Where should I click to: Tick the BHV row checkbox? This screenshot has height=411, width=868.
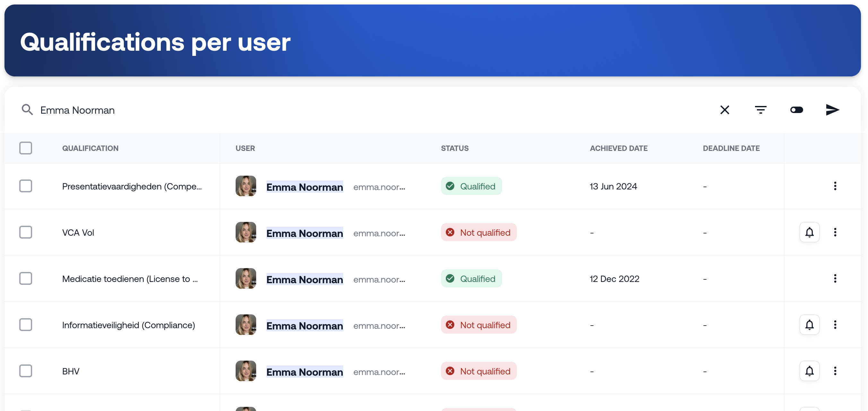coord(26,371)
